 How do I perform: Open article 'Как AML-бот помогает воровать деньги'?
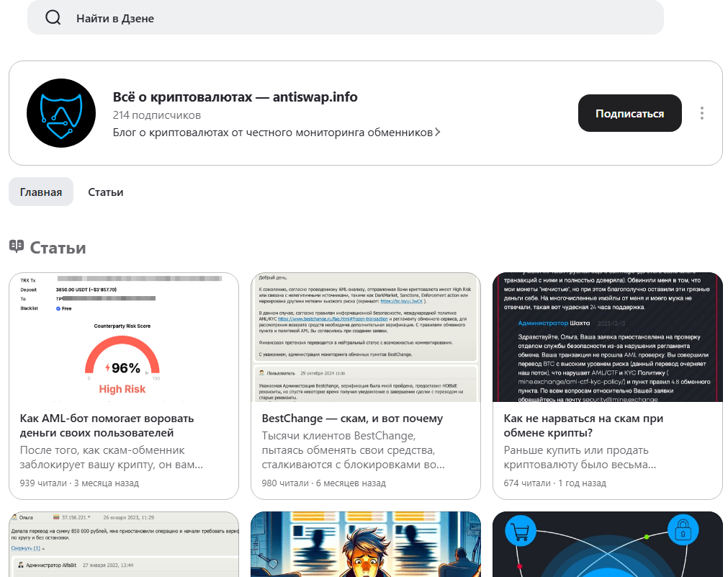point(107,426)
